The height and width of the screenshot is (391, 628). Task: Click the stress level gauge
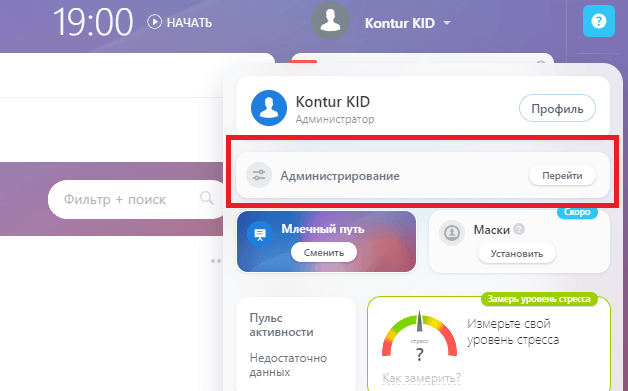pos(419,336)
